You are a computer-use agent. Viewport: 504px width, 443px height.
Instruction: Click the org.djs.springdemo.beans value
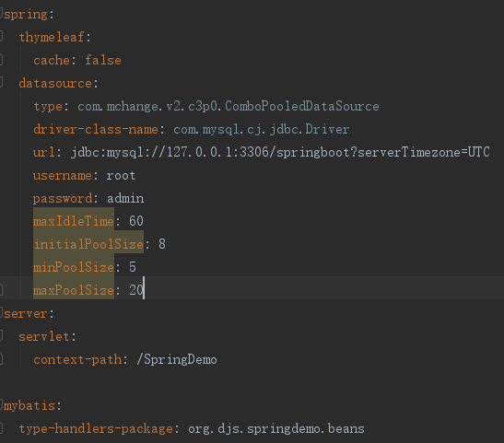click(276, 429)
